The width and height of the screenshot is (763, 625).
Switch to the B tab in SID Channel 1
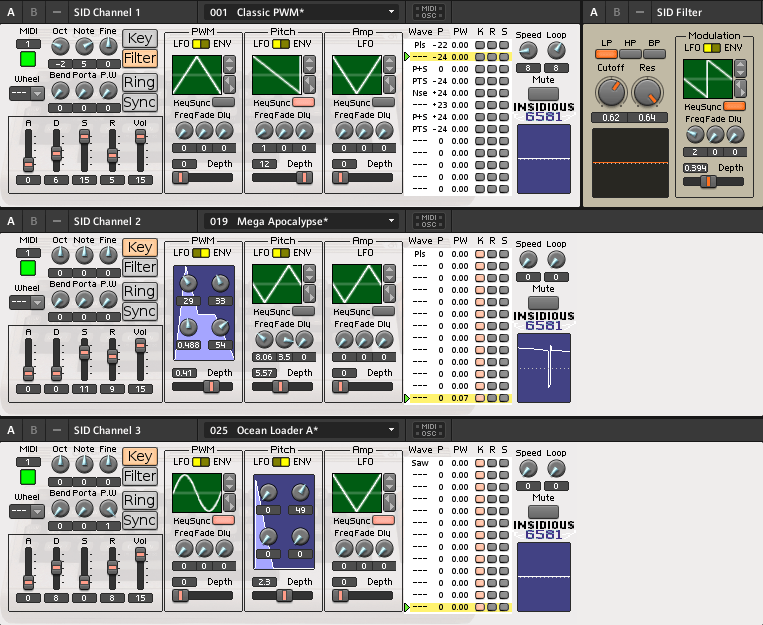point(34,12)
